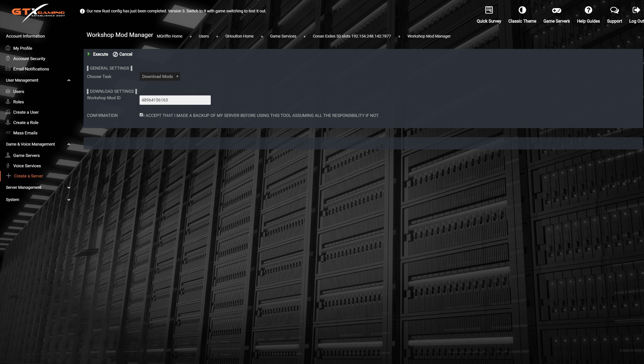Open Help Guides question mark icon
Viewport: 644px width, 364px height.
pyautogui.click(x=588, y=10)
